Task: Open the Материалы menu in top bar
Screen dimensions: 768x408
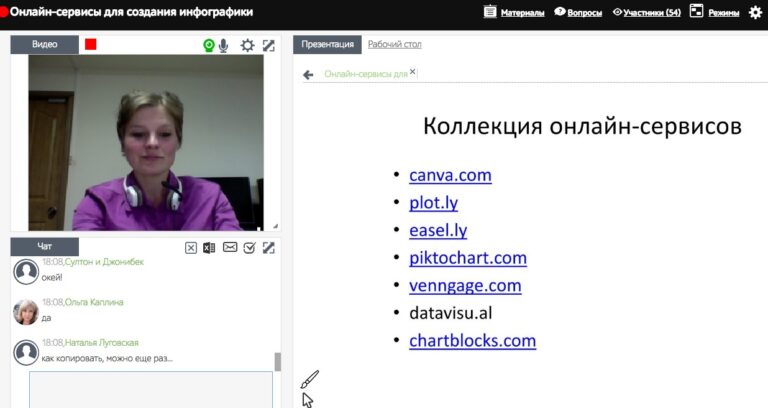Action: click(522, 13)
